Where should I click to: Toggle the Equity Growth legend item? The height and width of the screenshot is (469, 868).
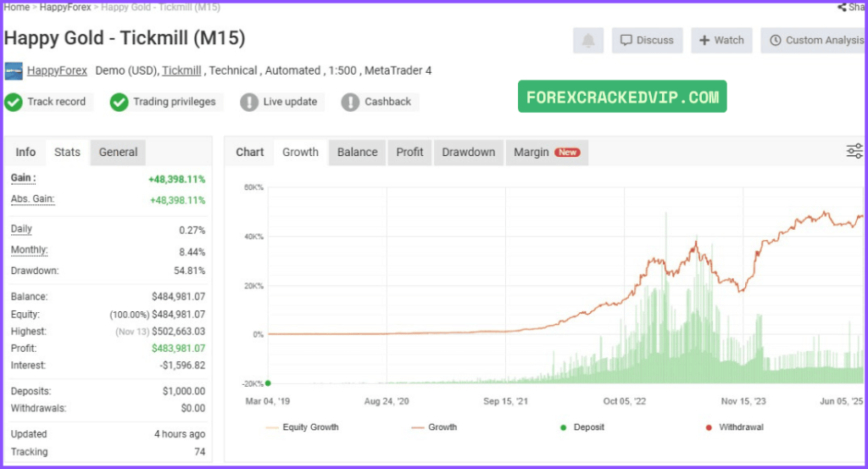click(303, 427)
